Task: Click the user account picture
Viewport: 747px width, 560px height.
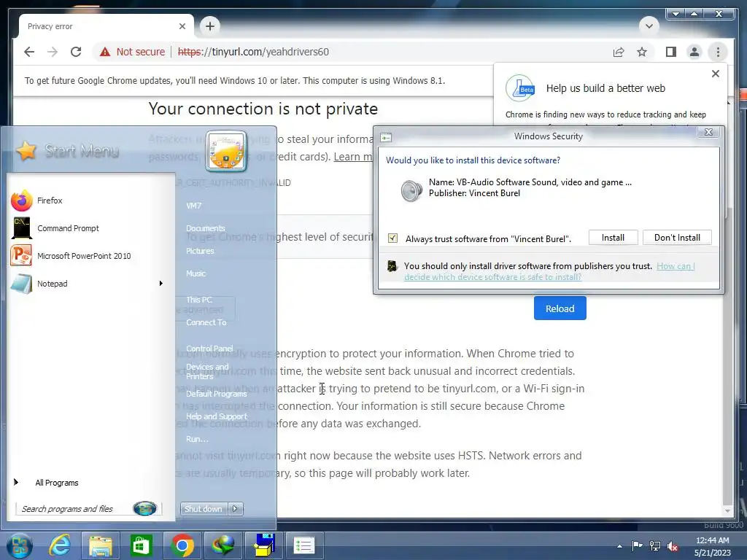Action: tap(226, 151)
